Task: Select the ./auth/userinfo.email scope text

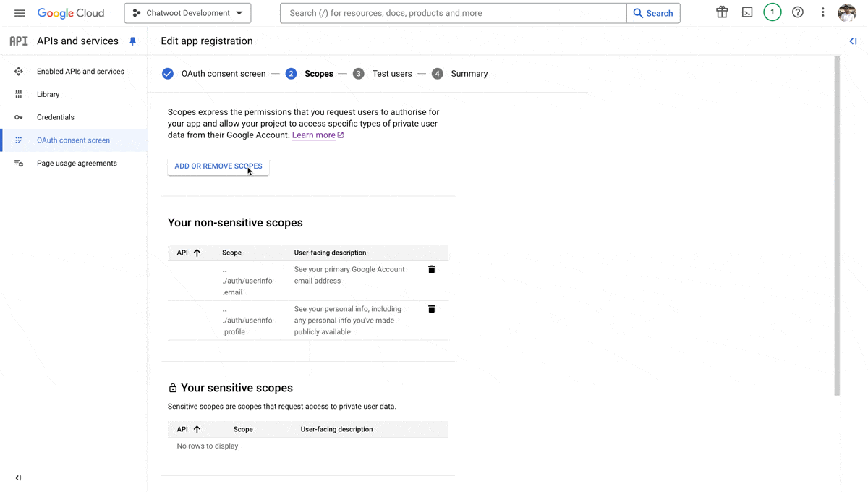Action: coord(247,281)
